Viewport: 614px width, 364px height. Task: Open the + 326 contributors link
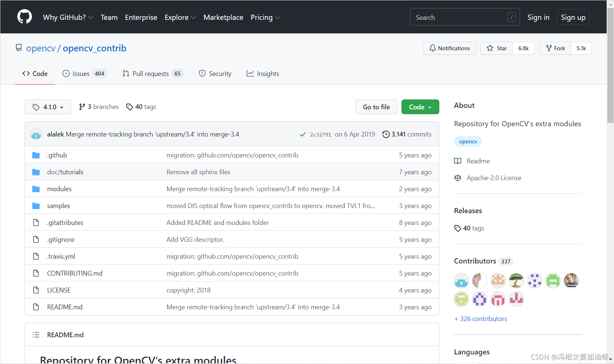(x=480, y=319)
